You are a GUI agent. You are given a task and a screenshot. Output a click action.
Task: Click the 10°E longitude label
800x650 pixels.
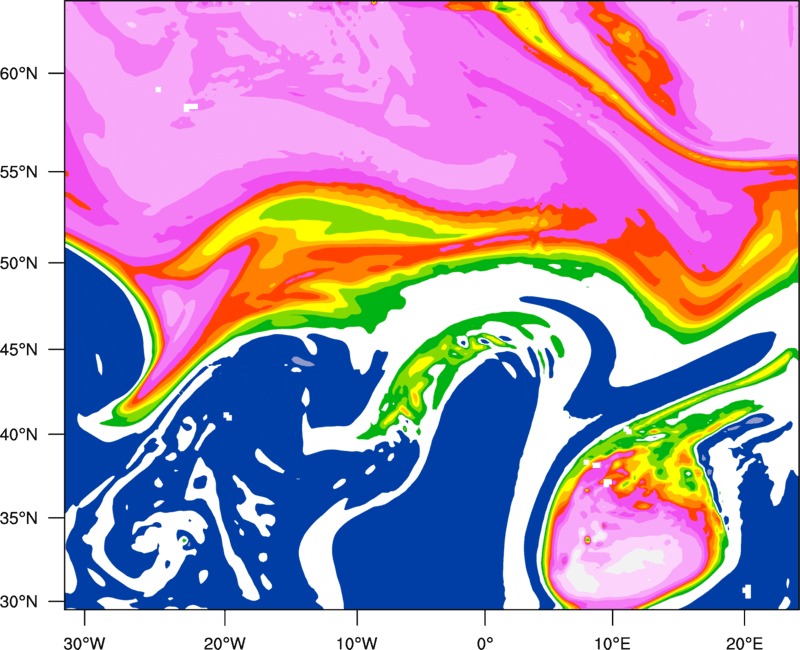(x=612, y=643)
